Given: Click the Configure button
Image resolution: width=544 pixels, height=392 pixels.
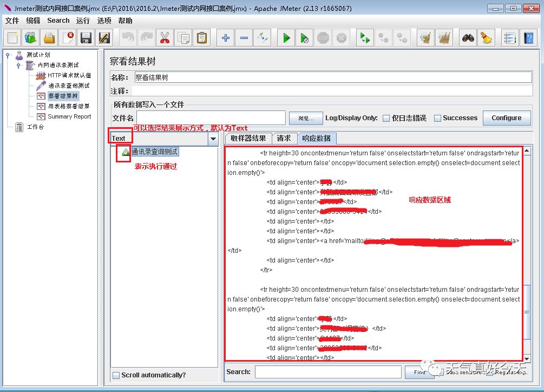Looking at the screenshot, I should (507, 118).
